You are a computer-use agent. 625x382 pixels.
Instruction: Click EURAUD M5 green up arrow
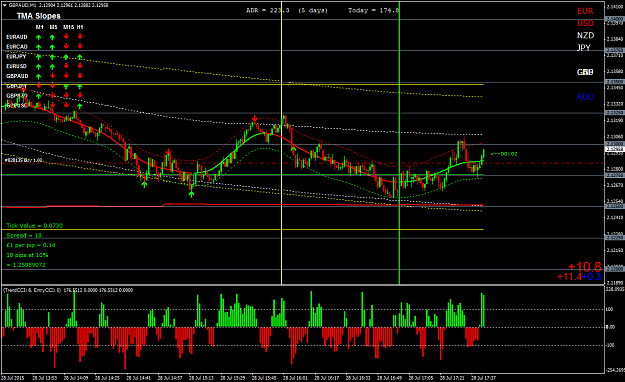pos(52,37)
